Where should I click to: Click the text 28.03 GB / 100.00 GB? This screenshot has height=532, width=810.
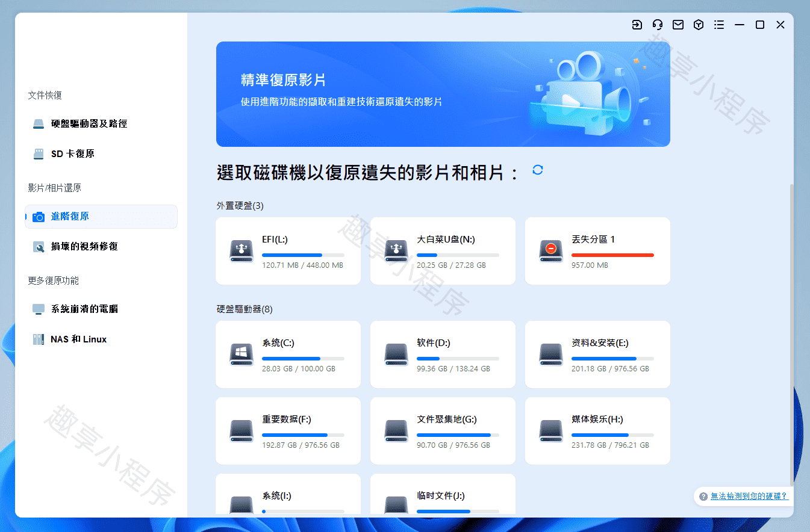tap(299, 369)
